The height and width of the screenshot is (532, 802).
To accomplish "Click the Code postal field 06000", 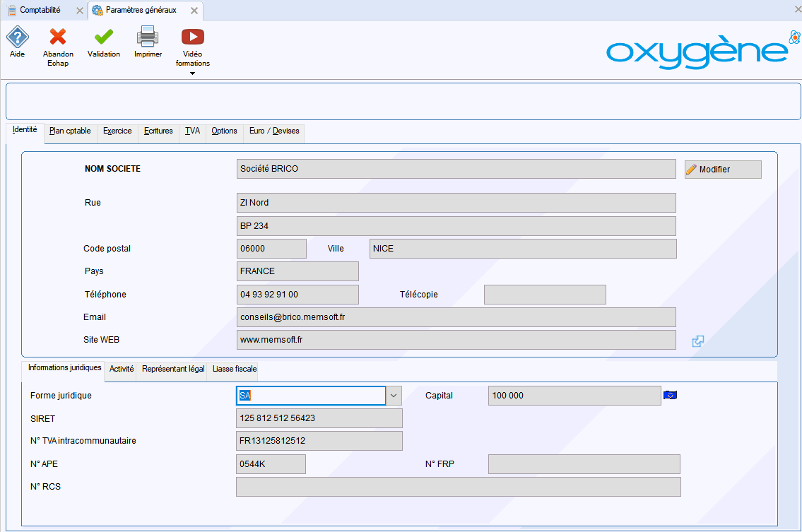I will click(x=271, y=249).
